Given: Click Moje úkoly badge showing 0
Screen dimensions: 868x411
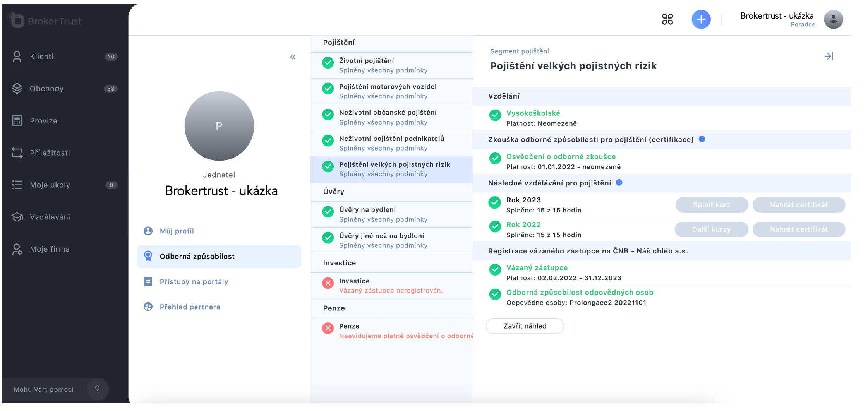Looking at the screenshot, I should [x=111, y=185].
